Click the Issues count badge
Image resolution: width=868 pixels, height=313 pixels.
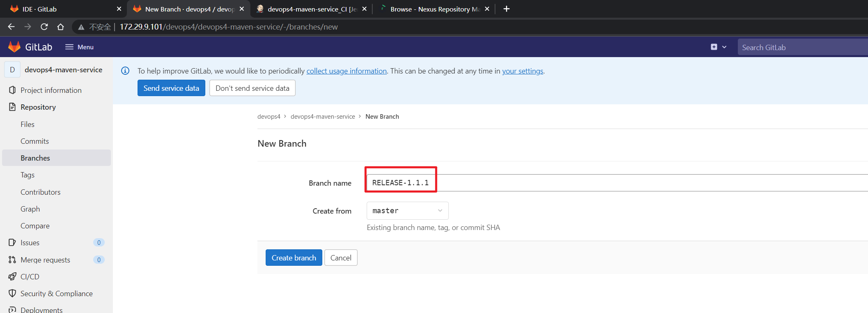[99, 242]
